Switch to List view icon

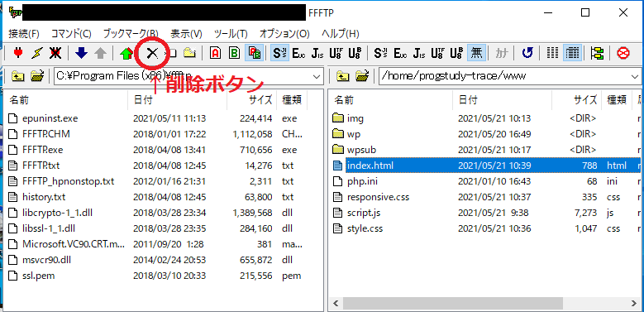pyautogui.click(x=553, y=53)
